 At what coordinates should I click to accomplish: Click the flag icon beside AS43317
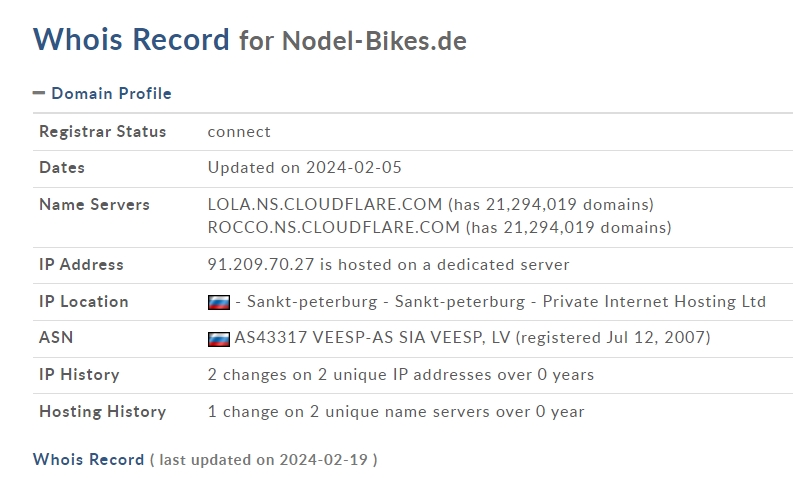pyautogui.click(x=218, y=338)
